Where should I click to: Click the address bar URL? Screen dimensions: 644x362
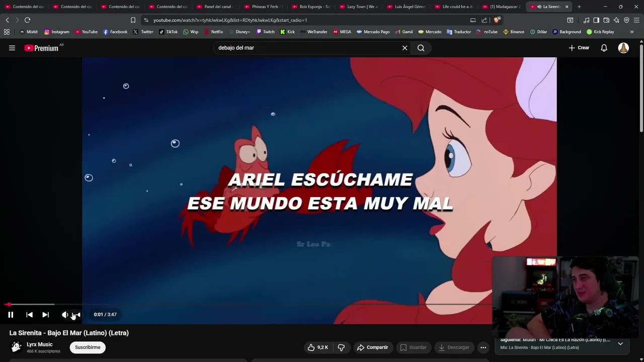[230, 20]
